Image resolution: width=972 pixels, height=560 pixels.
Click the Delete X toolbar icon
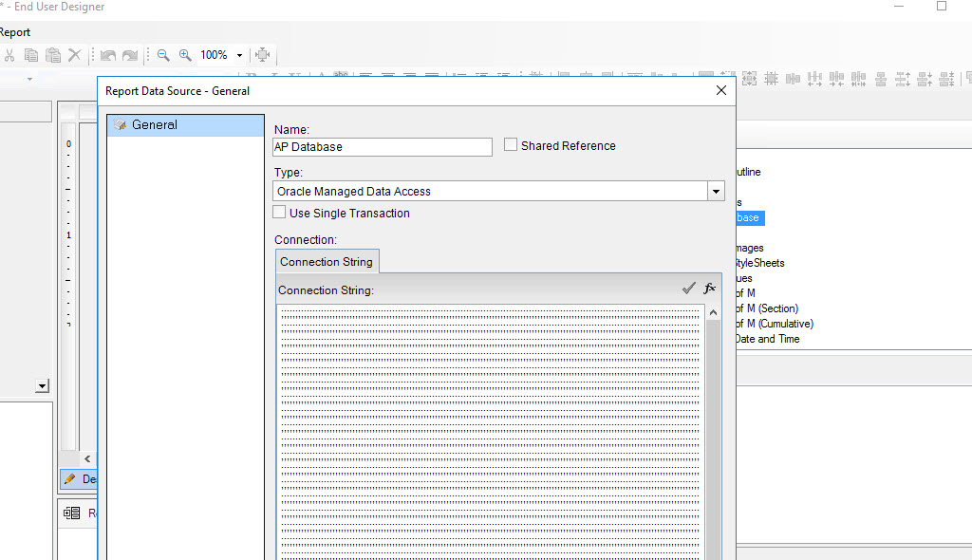click(75, 55)
